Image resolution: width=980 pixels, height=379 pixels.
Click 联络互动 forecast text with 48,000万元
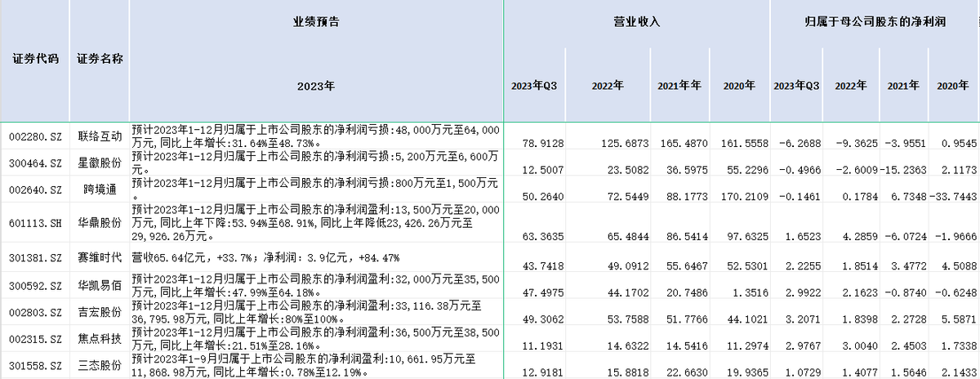[317, 135]
